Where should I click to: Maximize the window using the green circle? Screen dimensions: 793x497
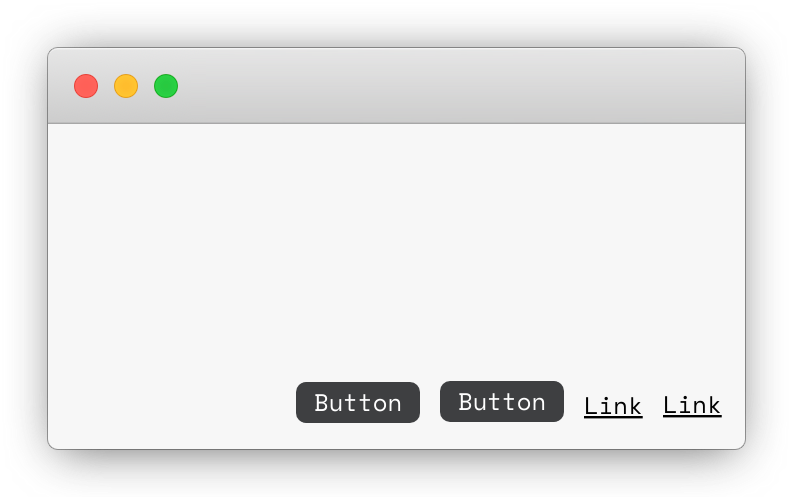(166, 86)
